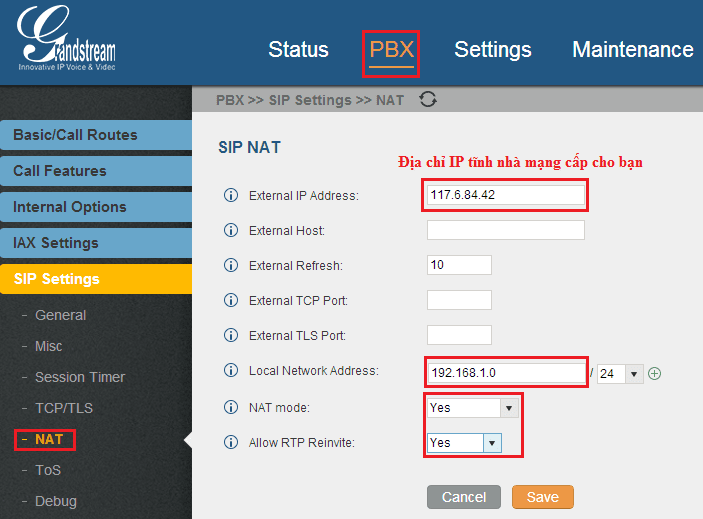703x519 pixels.
Task: Click the refresh icon beside NAT breadcrumb
Action: (428, 99)
